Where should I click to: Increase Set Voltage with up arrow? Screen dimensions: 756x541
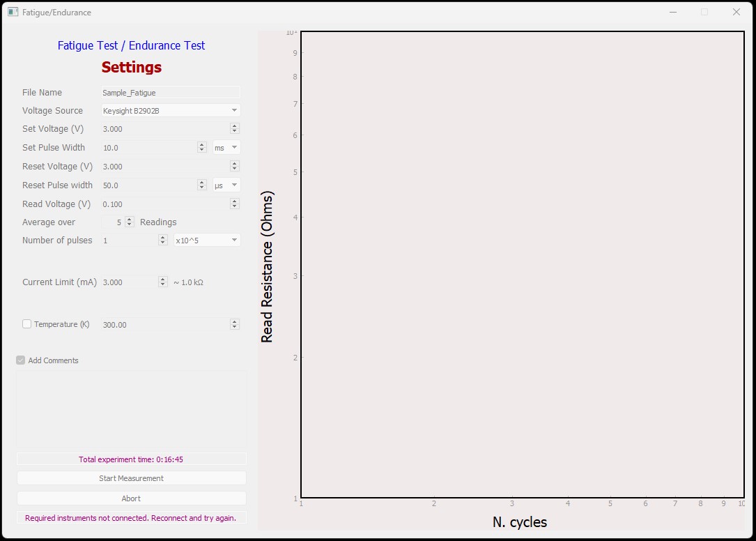click(x=234, y=126)
